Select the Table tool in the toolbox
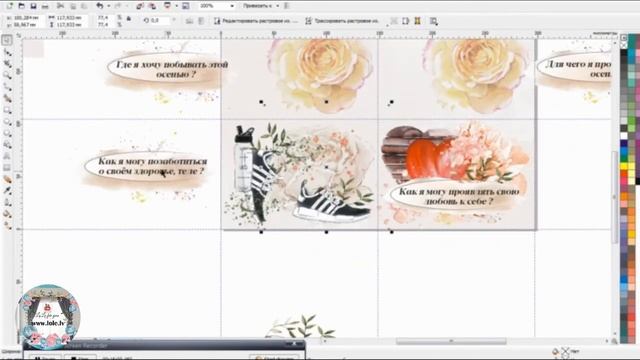Screen dimensions: 640x360 click(7, 168)
